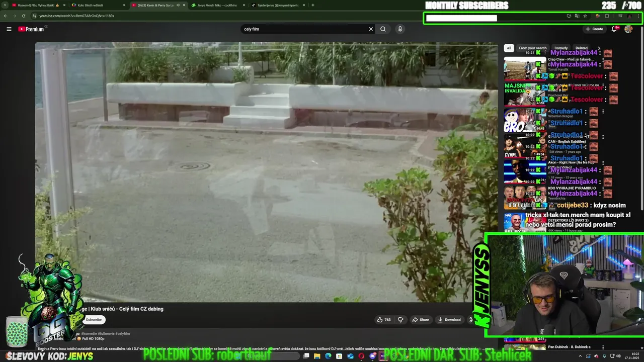
Task: Open the 'MAJSNI INVALIDA' video thumbnail
Action: tap(525, 94)
